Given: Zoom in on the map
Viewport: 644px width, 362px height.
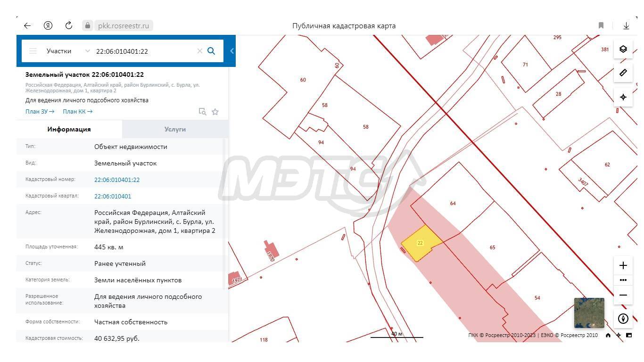Looking at the screenshot, I should [x=623, y=265].
